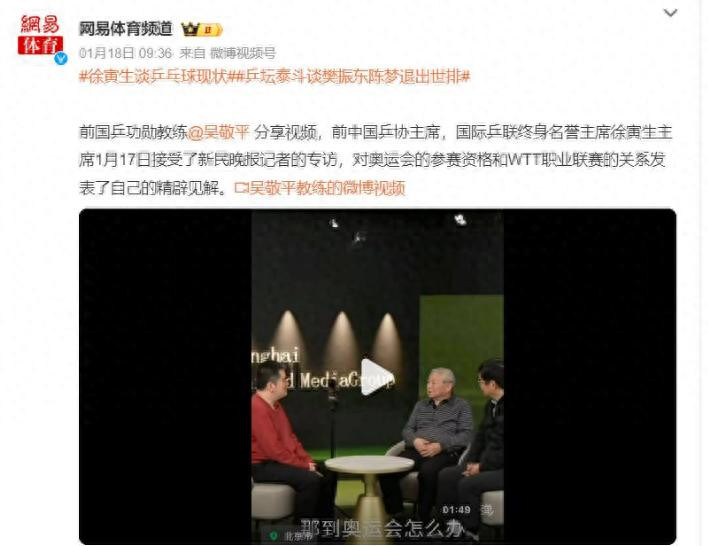The width and height of the screenshot is (708, 546).
Task: Open the @吴敬平 mention
Action: (218, 132)
